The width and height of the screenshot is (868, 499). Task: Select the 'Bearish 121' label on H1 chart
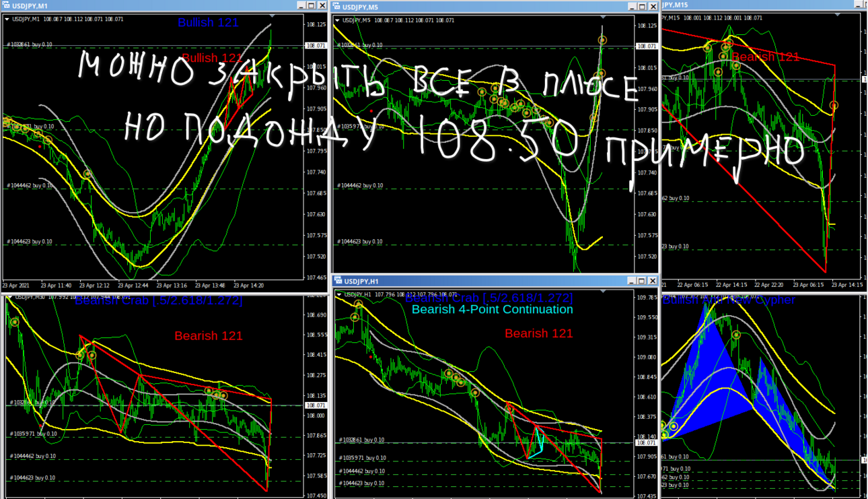tap(539, 333)
